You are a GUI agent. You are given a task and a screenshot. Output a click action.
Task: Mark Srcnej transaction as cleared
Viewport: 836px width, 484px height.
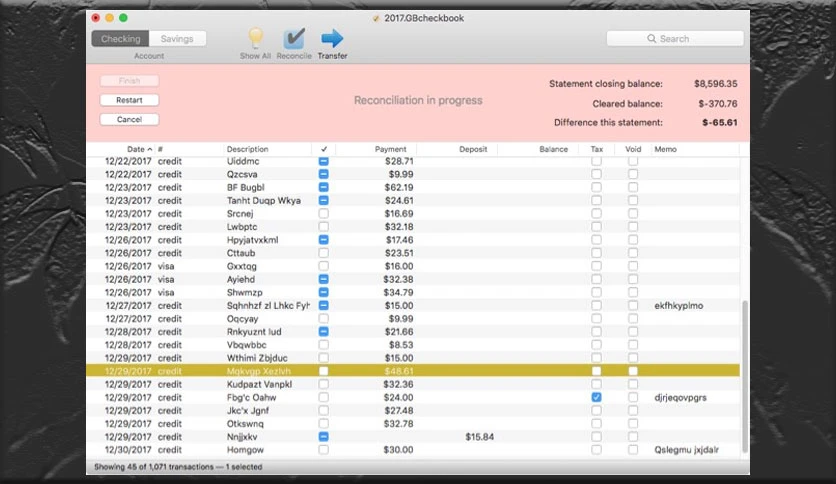[324, 213]
